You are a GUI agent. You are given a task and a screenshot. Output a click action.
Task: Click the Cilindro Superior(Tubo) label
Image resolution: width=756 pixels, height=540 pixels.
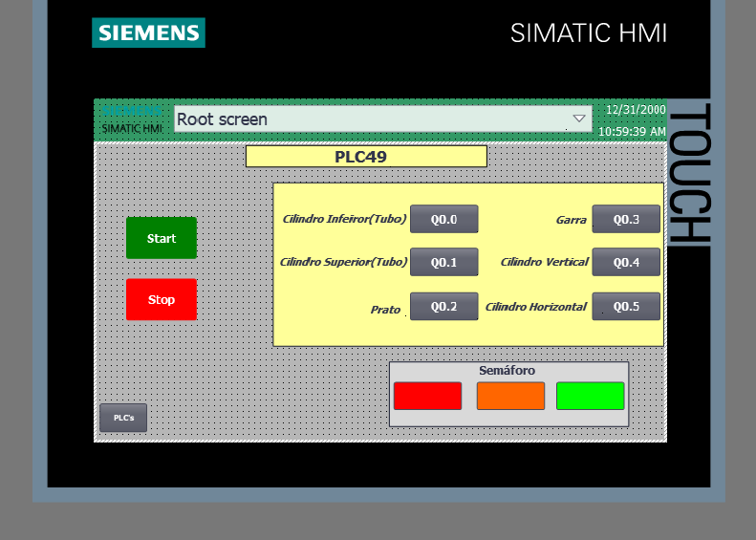pyautogui.click(x=344, y=262)
